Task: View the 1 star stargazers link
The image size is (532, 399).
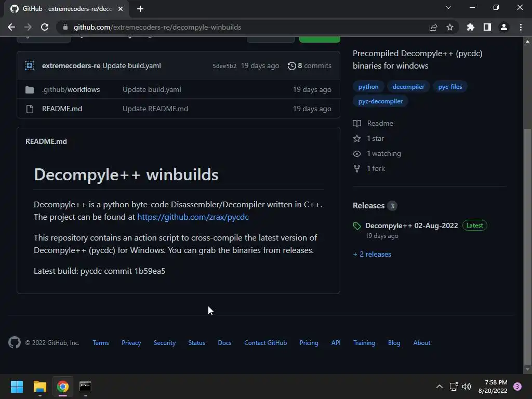Action: point(375,138)
